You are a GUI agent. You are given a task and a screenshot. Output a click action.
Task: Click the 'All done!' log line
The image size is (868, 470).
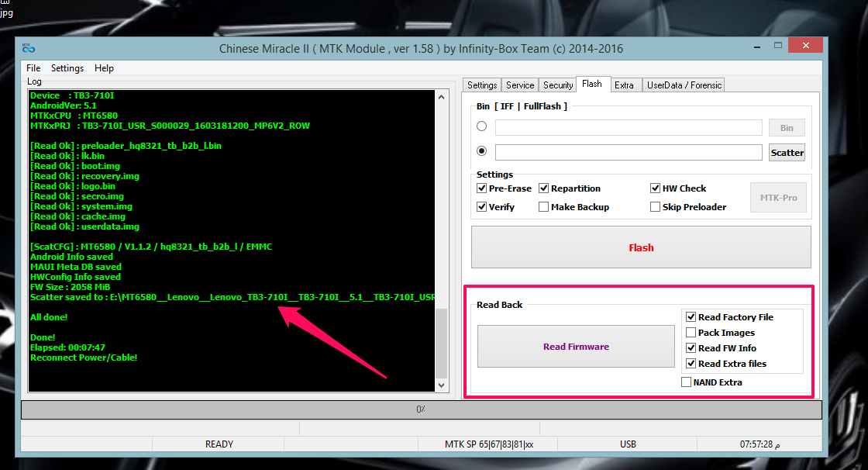coord(49,317)
